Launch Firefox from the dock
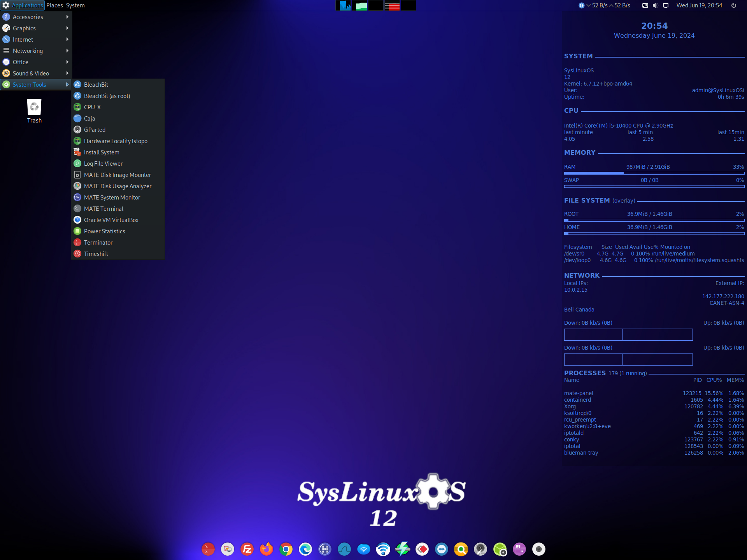Screen dimensions: 747x560 [x=266, y=549]
